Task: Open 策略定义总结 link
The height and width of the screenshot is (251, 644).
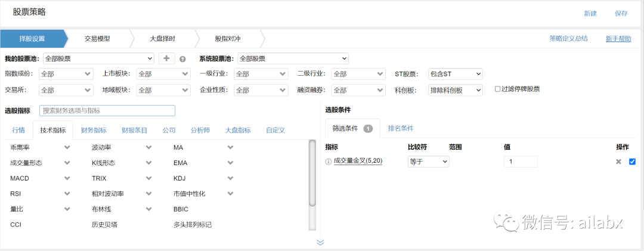Action: (x=568, y=39)
